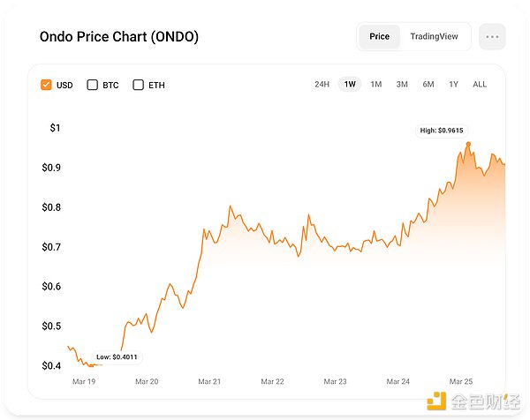Enable the ETH currency checkbox
The width and height of the screenshot is (530, 420).
139,85
